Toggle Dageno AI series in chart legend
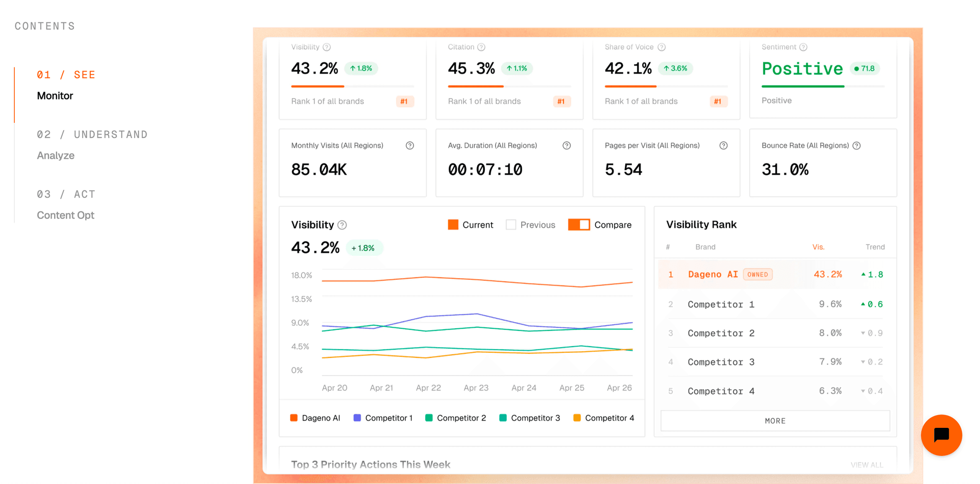 pos(315,418)
